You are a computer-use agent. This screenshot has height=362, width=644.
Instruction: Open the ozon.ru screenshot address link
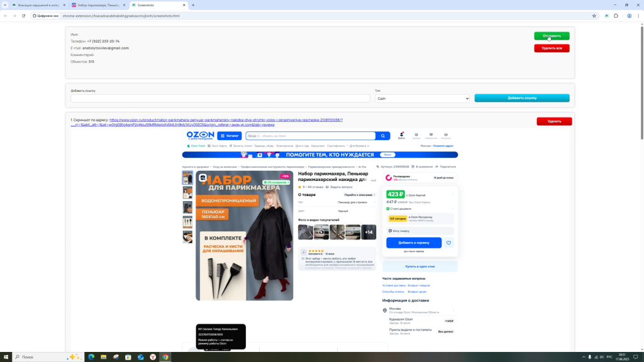click(226, 120)
